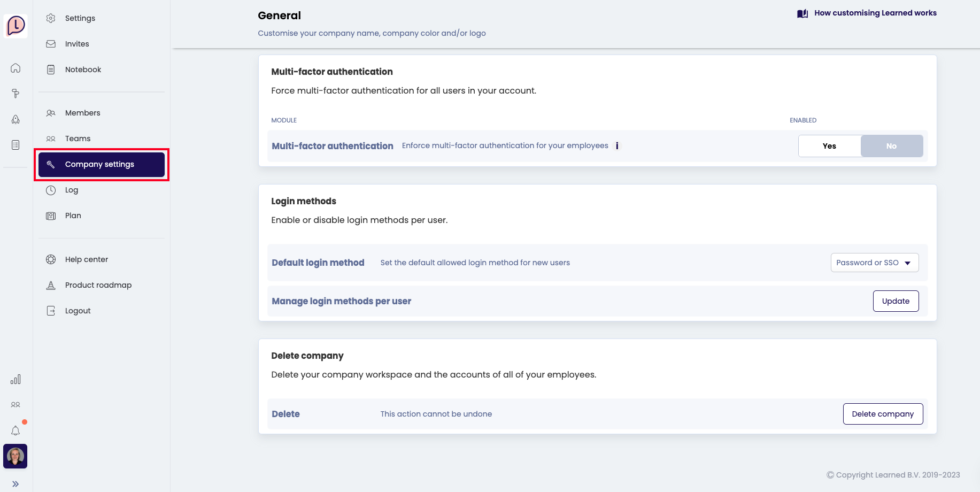
Task: Open the rocket icon in left rail
Action: (16, 119)
